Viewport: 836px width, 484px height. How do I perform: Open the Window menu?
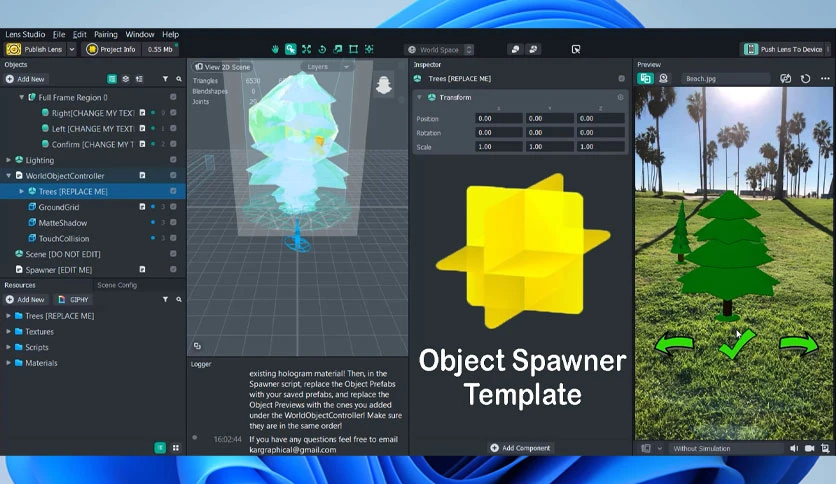[x=140, y=34]
